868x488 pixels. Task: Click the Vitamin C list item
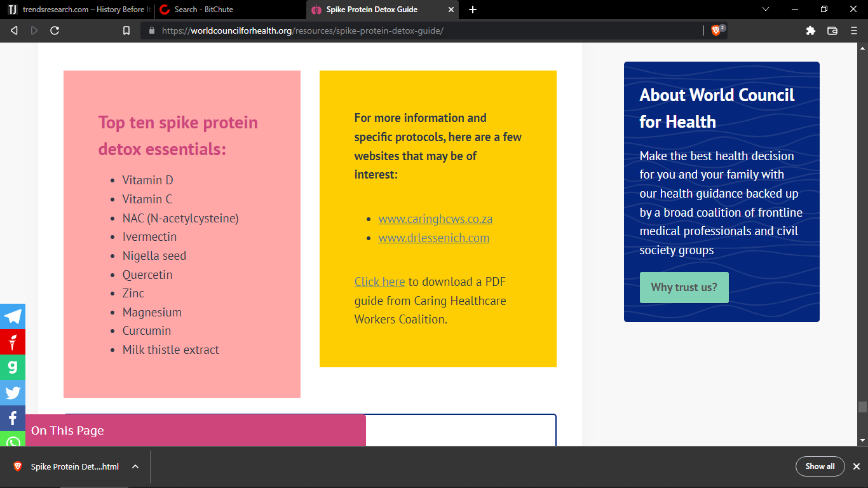(147, 200)
